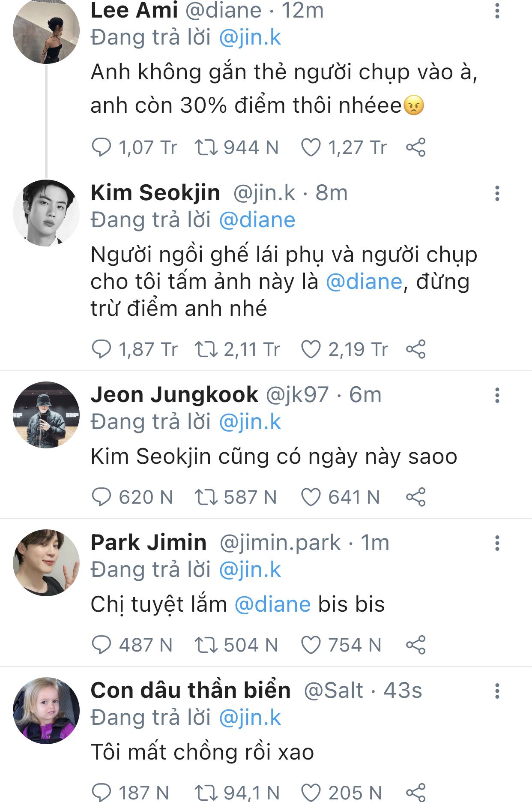The height and width of the screenshot is (802, 532).
Task: Like Kim Seokjin's reply to @diane
Action: [311, 349]
